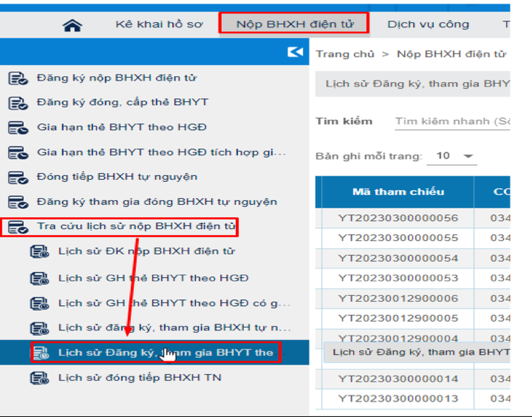Click the Mã tham chiếu column header
This screenshot has width=532, height=417.
pos(398,192)
